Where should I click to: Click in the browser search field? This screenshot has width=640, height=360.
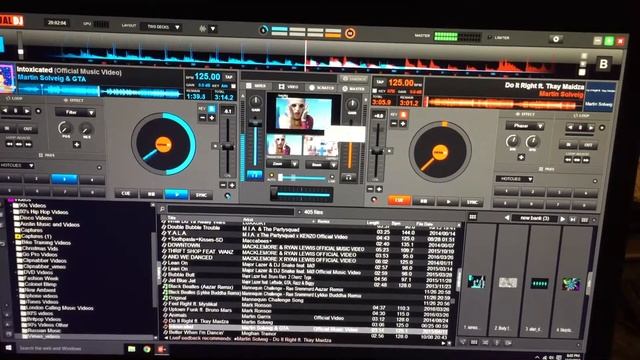coord(231,211)
